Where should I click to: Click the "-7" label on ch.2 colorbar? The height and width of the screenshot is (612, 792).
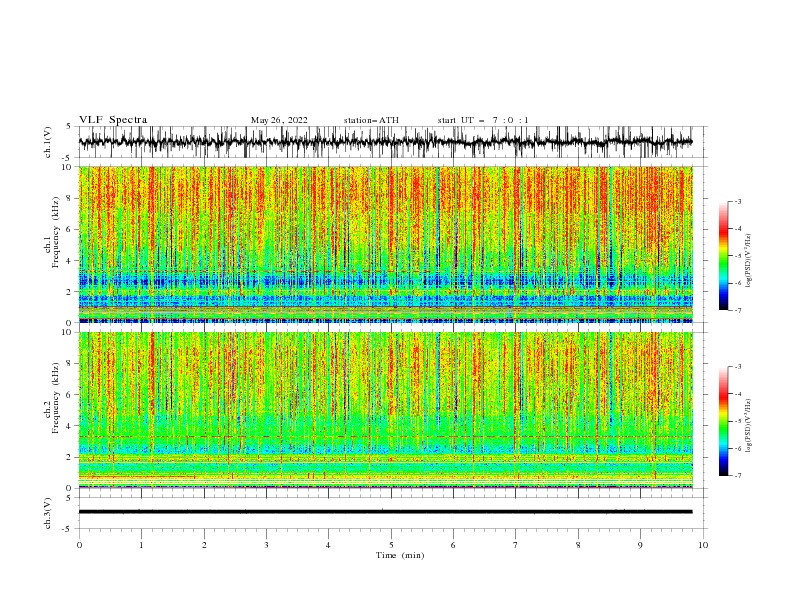point(737,476)
